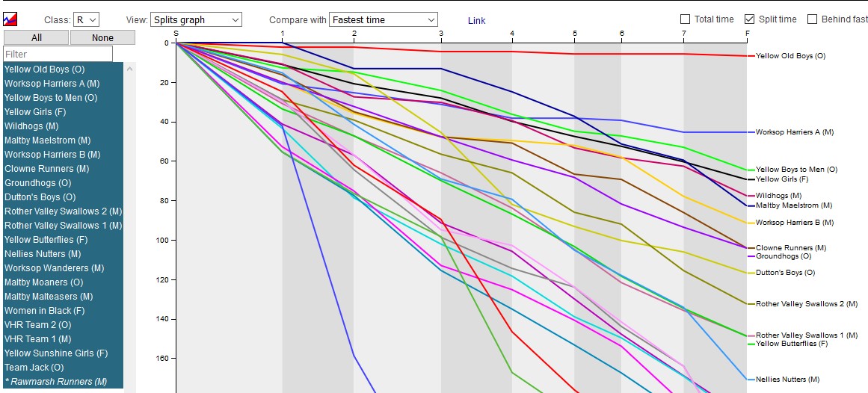The width and height of the screenshot is (868, 393).
Task: Deselect Maltby Maelstrom (M) in list
Action: coord(47,140)
